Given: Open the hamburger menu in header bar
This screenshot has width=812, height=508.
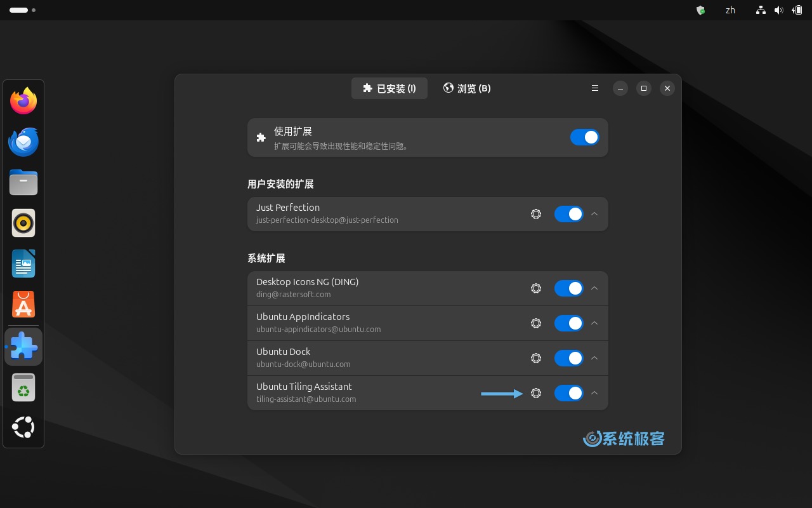Looking at the screenshot, I should point(595,88).
